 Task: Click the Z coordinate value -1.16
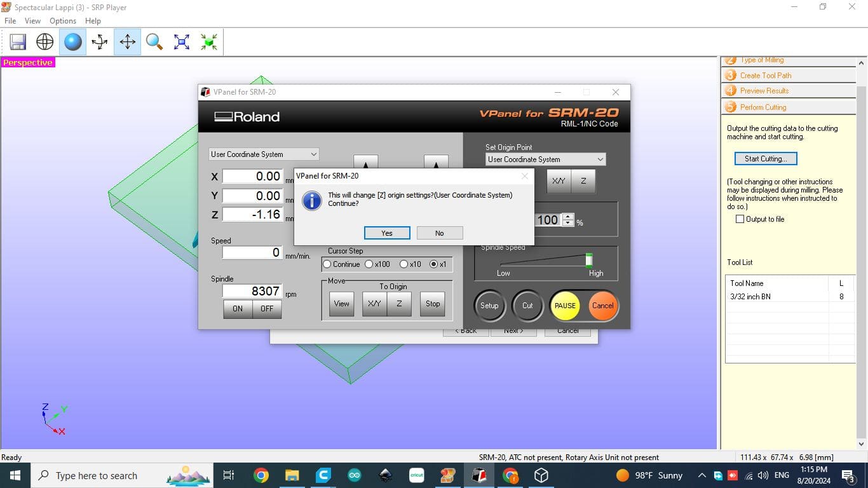[x=252, y=215]
